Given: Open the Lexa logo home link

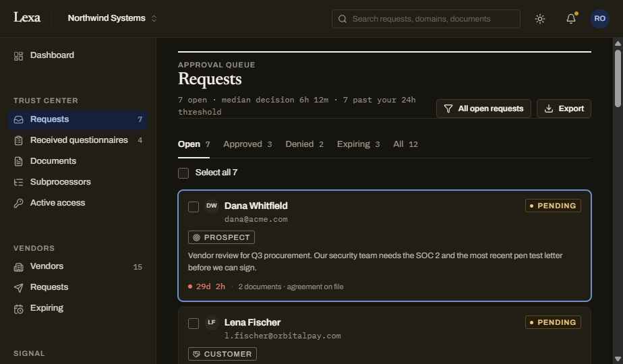Looking at the screenshot, I should [x=27, y=18].
